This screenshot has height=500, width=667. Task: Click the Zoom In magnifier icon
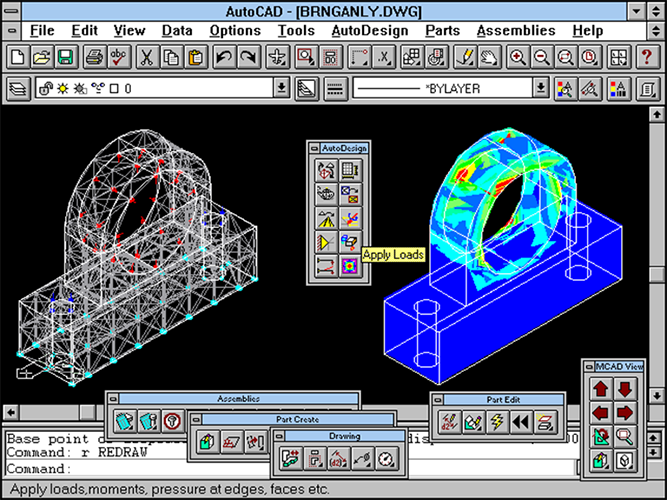click(517, 57)
